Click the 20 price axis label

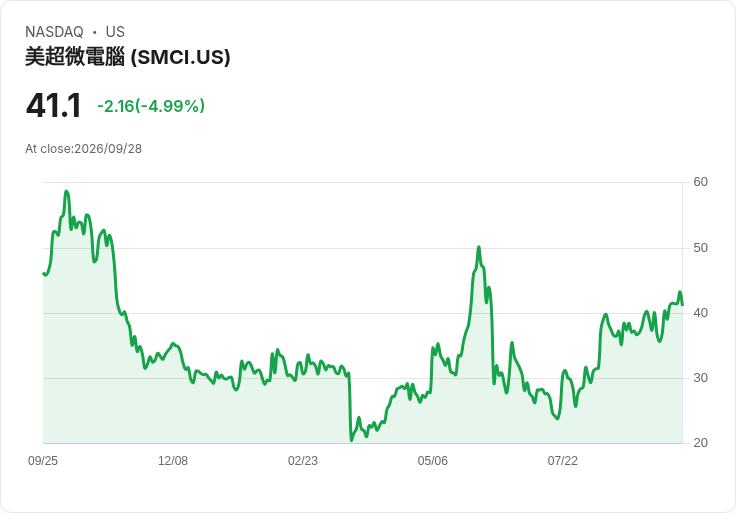click(x=700, y=443)
